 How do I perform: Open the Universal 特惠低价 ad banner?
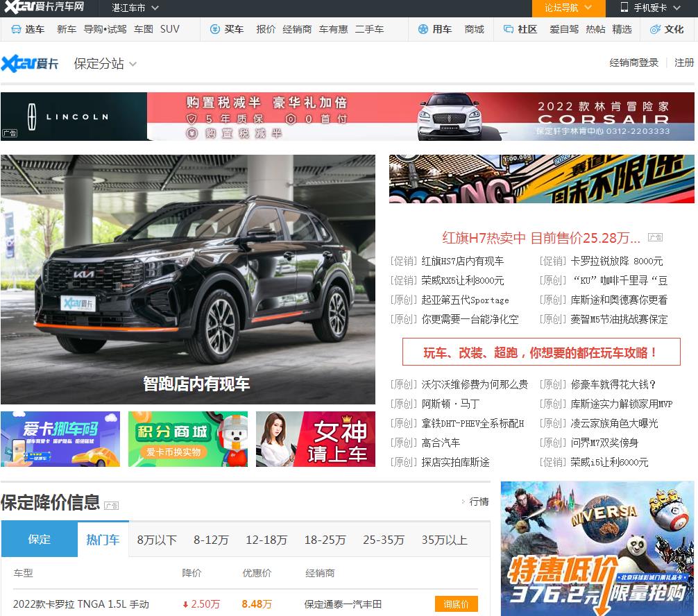coord(597,548)
